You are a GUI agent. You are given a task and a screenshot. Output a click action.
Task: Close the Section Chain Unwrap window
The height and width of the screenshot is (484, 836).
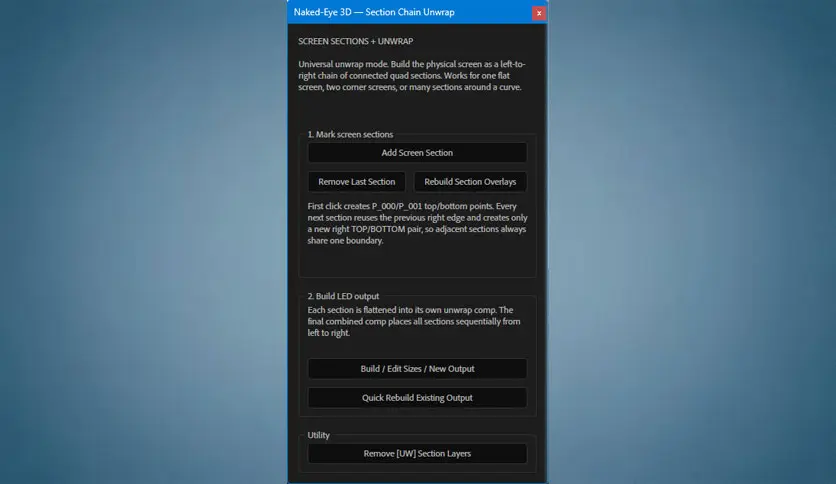point(538,13)
